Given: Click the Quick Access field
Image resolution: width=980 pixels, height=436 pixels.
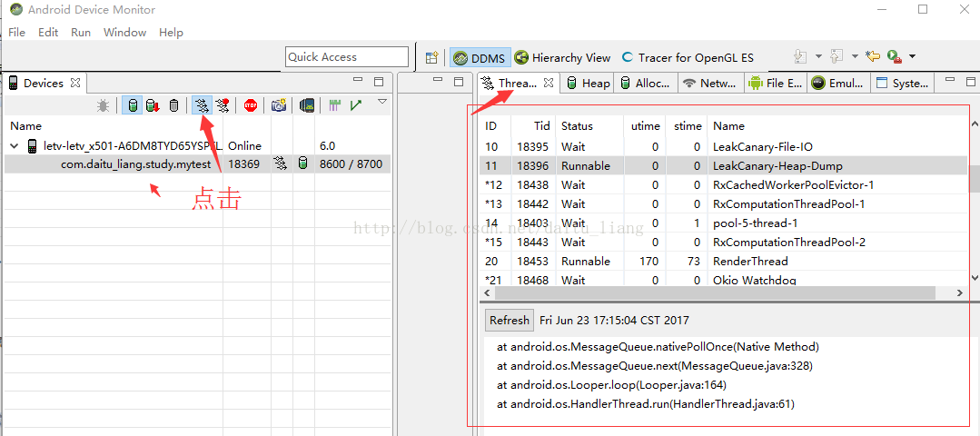Looking at the screenshot, I should coord(347,57).
